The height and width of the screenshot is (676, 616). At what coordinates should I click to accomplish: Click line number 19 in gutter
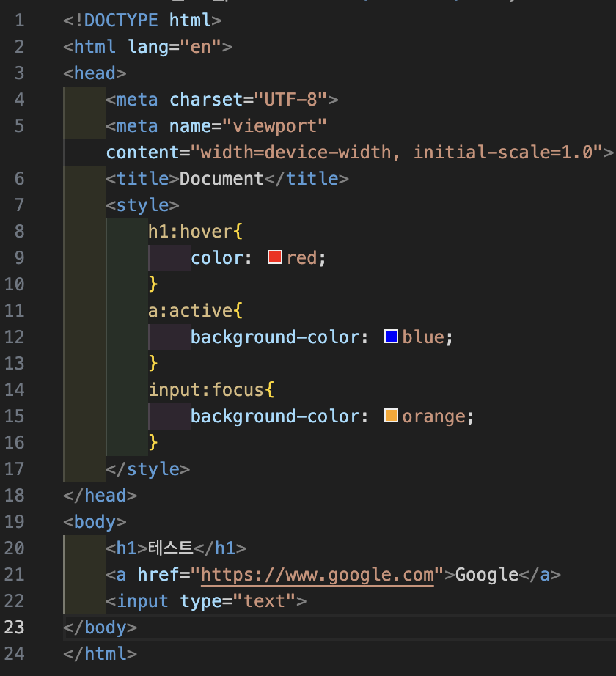coord(14,521)
